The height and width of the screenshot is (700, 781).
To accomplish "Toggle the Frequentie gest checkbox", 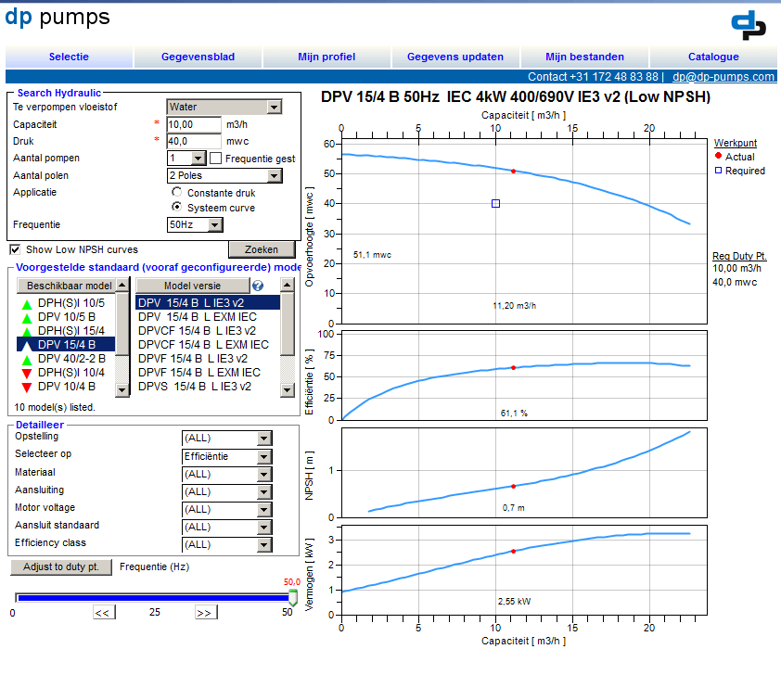I will coord(216,159).
